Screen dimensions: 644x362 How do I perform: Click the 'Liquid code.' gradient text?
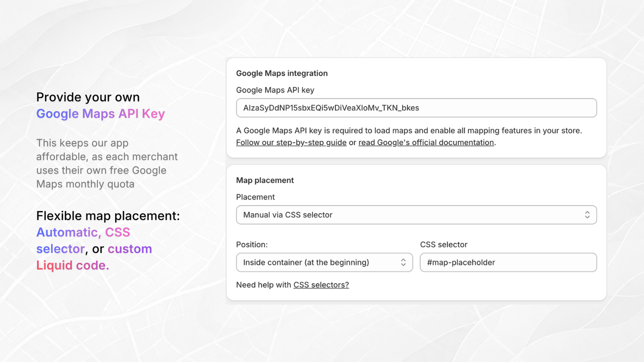coord(72,265)
